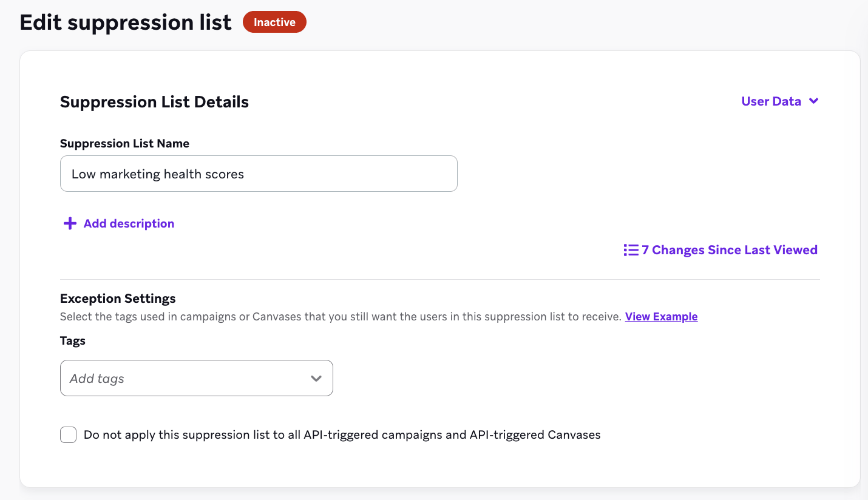Image resolution: width=868 pixels, height=500 pixels.
Task: Click the Suppression List Name label
Action: (x=124, y=143)
